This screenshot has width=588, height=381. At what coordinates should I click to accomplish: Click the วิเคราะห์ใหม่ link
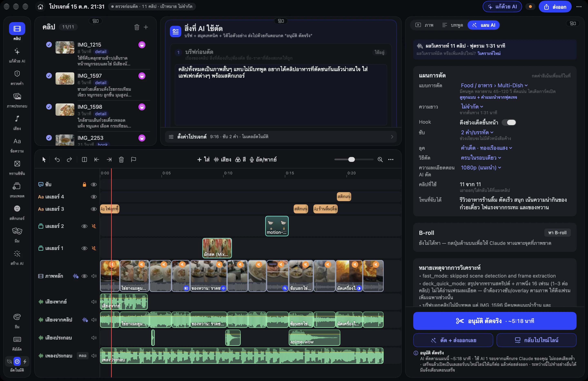(489, 53)
